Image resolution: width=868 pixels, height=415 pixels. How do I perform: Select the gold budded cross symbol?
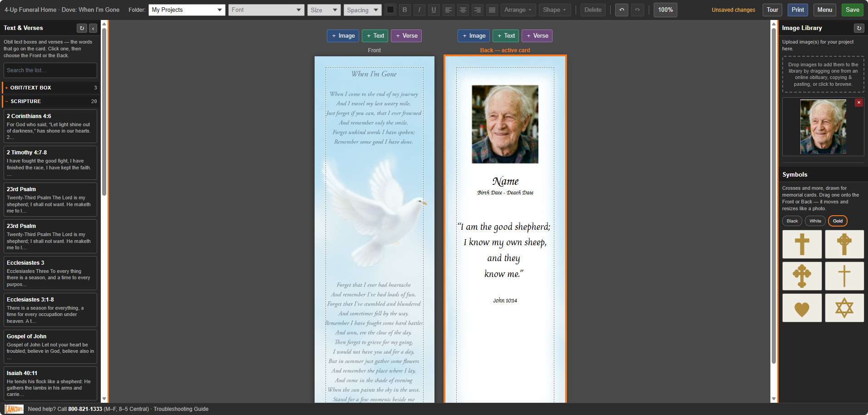(x=802, y=276)
